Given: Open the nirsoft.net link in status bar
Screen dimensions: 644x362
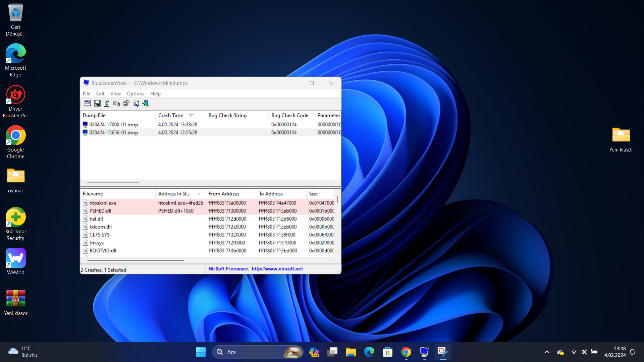Looking at the screenshot, I should [277, 269].
